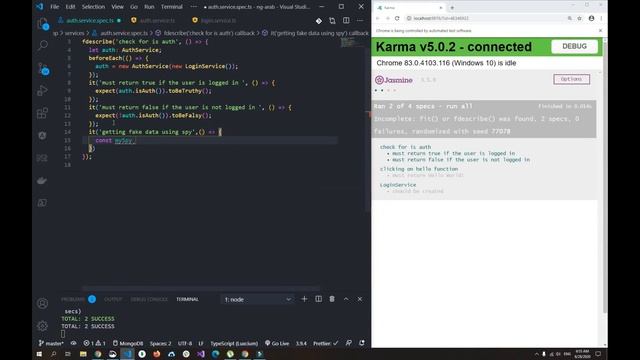Change indentation Spaces: 2 in status bar
The image size is (640, 360).
[160, 343]
